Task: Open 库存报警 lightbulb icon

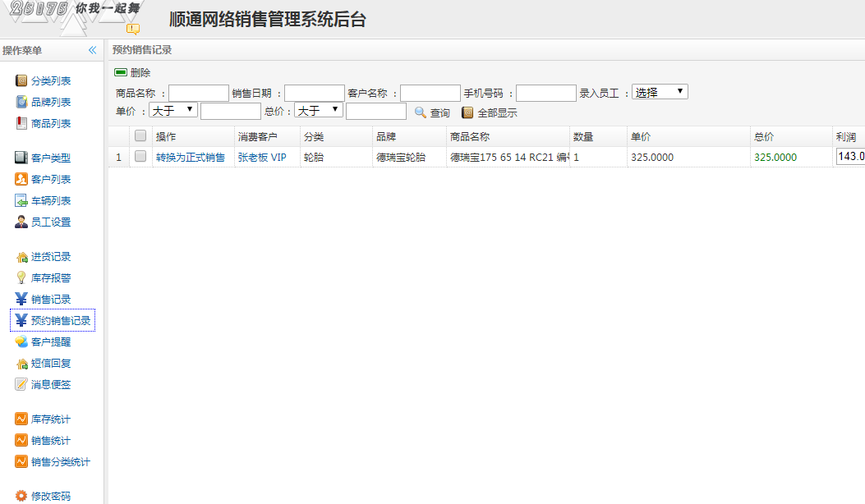Action: (x=21, y=277)
